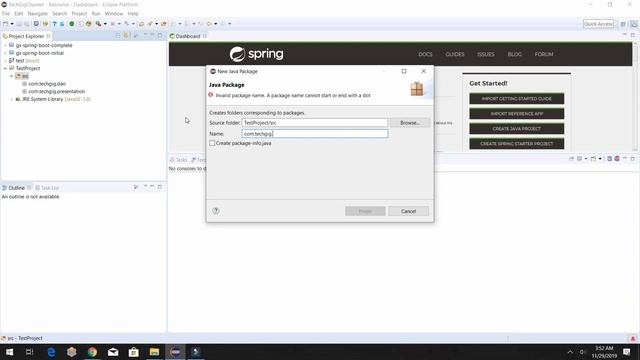Maximize the Project Explorer panel

(160, 36)
